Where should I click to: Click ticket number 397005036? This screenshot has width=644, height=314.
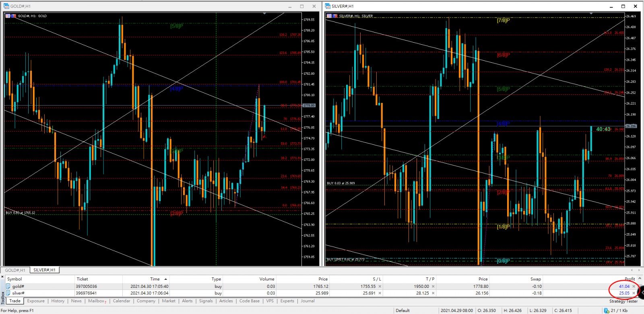(x=87, y=287)
